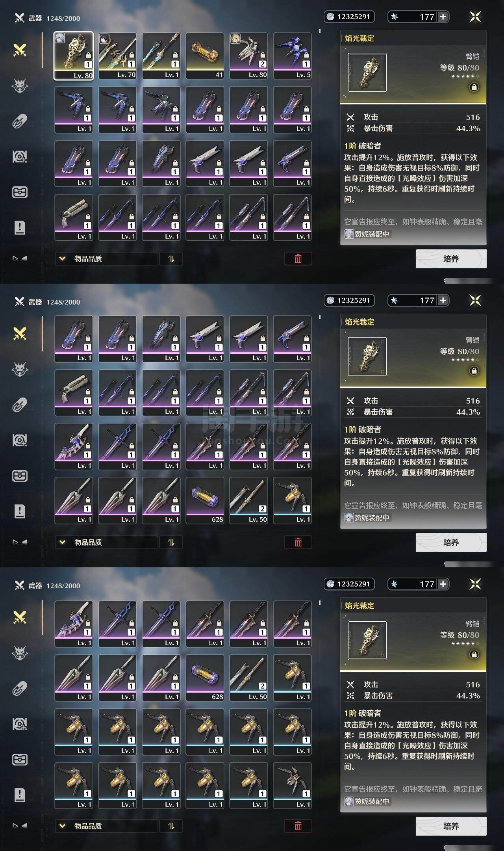Open the demon mask Echo category in top sidebar
Viewport: 504px width, 851px height.
(20, 85)
